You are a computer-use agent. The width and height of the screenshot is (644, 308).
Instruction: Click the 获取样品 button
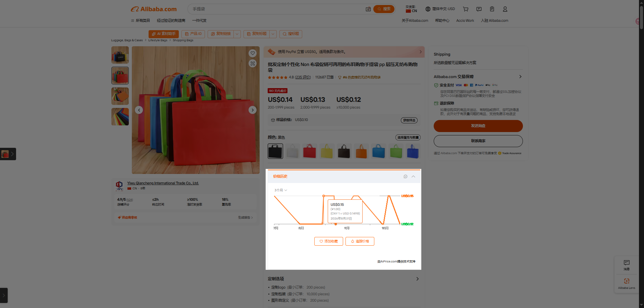pyautogui.click(x=409, y=120)
